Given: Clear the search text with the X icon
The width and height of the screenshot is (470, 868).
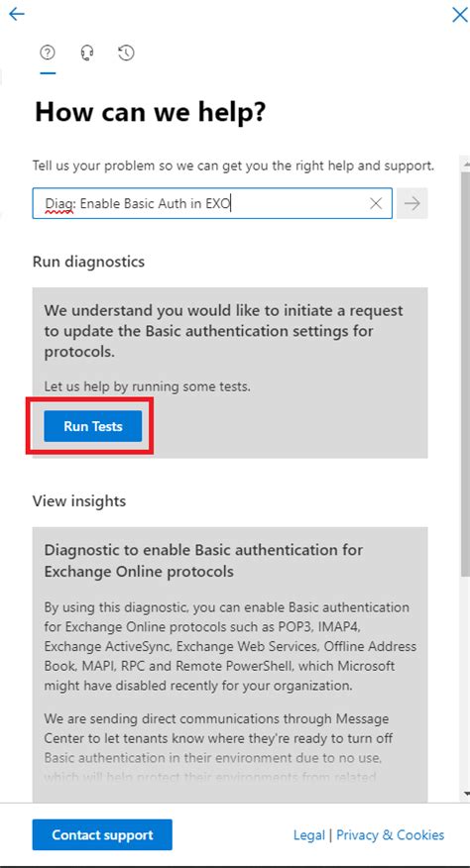Looking at the screenshot, I should point(376,204).
